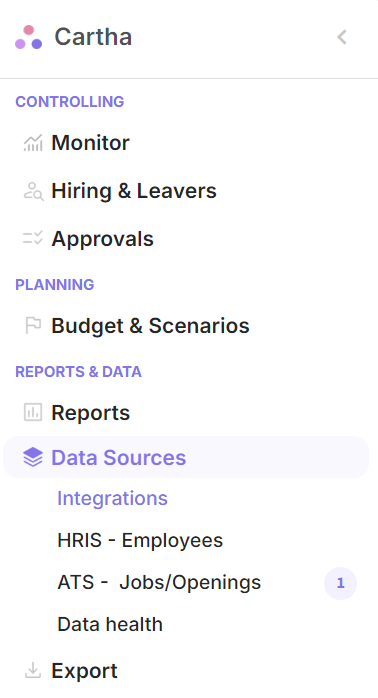Image resolution: width=378 pixels, height=698 pixels.
Task: Click the Reports bar-chart icon
Action: tap(33, 412)
